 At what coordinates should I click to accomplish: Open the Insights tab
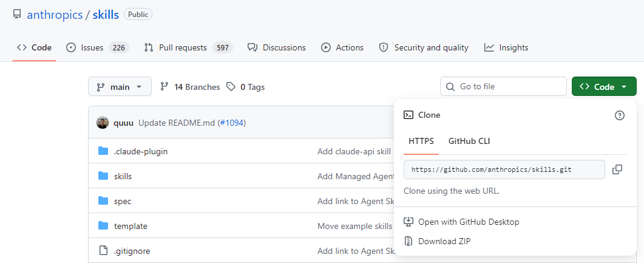pos(506,47)
